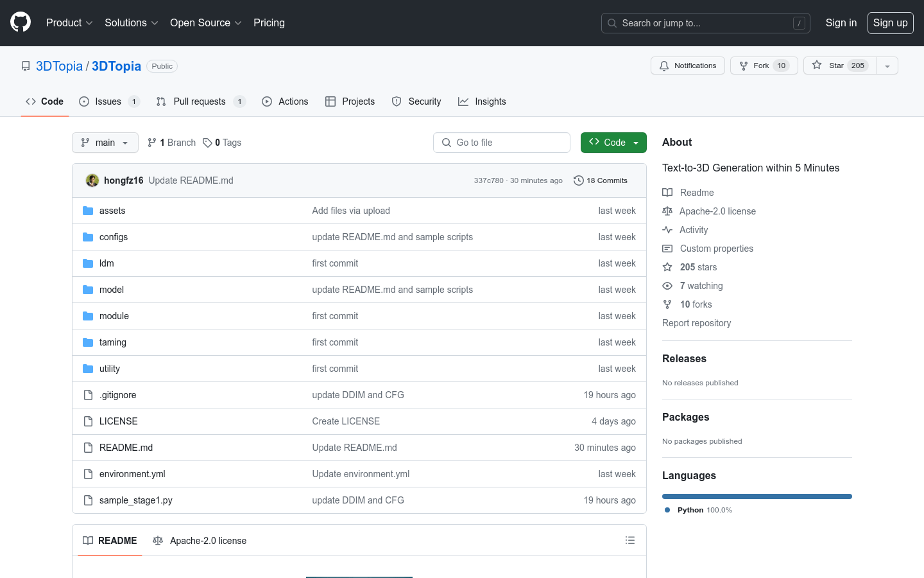Click the Python language color dot
This screenshot has height=578, width=924.
[667, 510]
